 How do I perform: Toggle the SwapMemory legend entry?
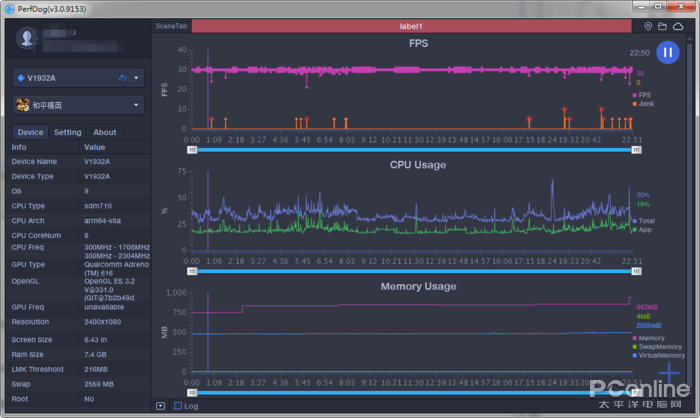click(657, 347)
